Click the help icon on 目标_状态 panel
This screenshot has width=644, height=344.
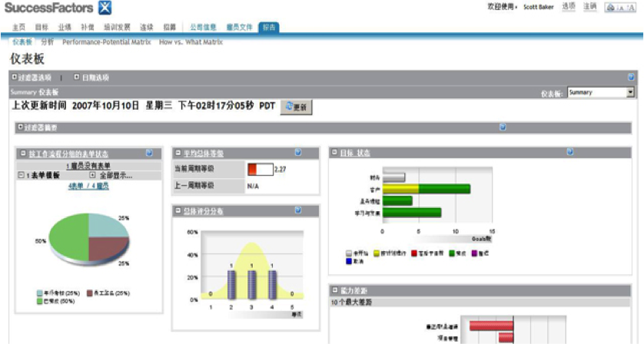point(569,153)
